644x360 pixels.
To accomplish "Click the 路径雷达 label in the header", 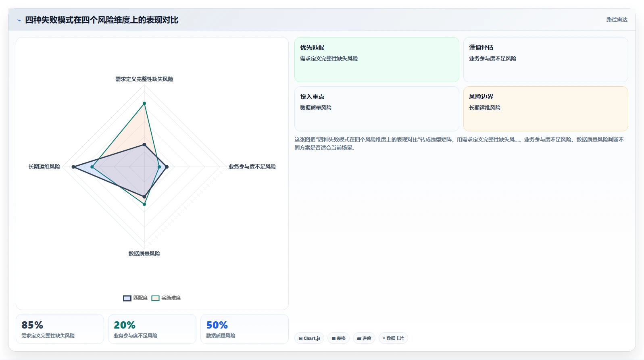I will click(x=617, y=19).
